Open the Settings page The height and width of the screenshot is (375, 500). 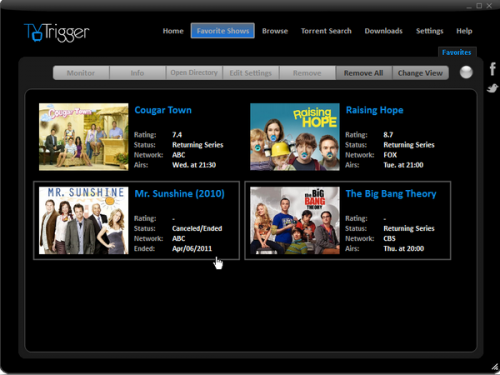(x=429, y=31)
